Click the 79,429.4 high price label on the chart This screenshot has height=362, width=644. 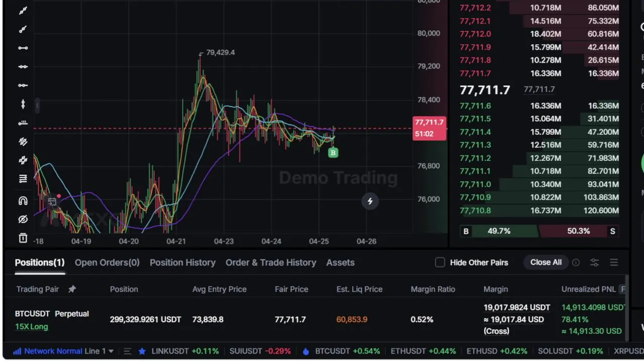point(220,52)
